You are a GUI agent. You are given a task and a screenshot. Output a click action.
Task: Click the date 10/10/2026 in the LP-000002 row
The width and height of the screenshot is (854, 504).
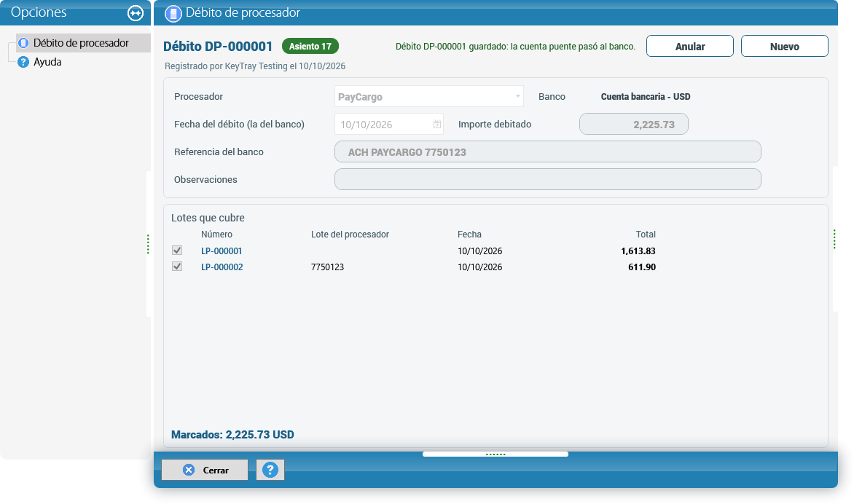click(480, 267)
